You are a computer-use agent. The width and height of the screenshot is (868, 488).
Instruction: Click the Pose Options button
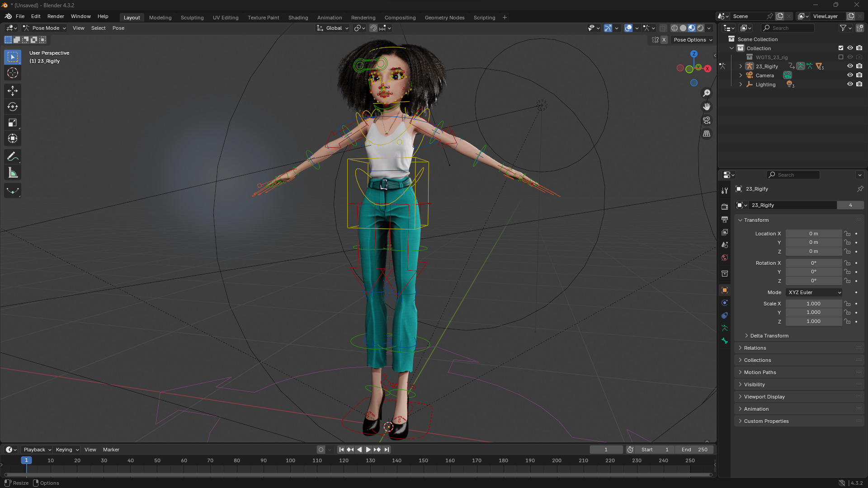point(692,40)
